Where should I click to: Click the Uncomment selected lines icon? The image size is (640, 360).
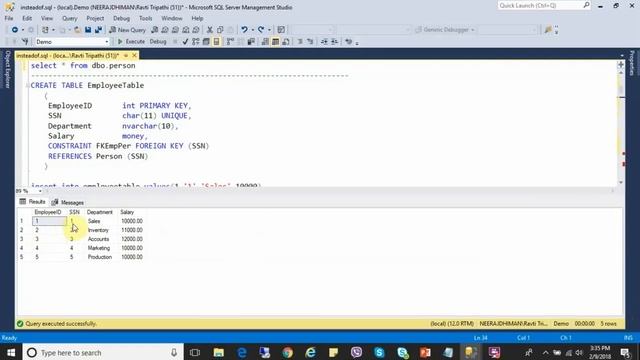[310, 42]
